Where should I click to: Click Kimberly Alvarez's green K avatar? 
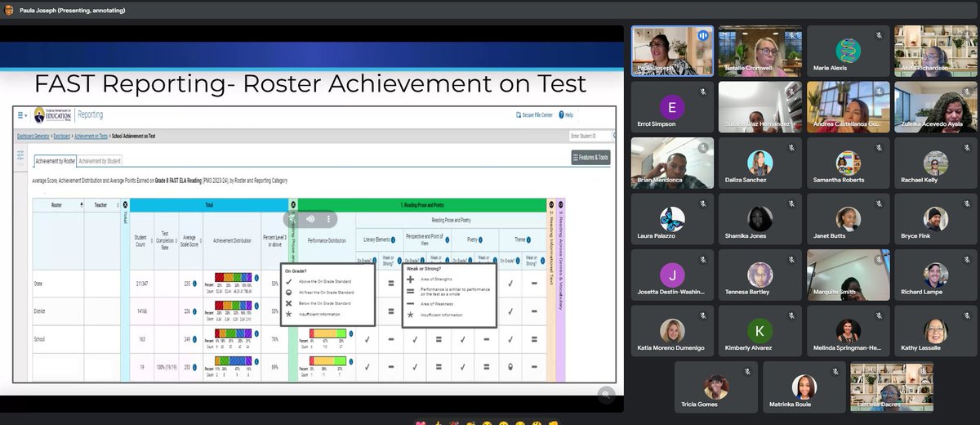click(759, 330)
